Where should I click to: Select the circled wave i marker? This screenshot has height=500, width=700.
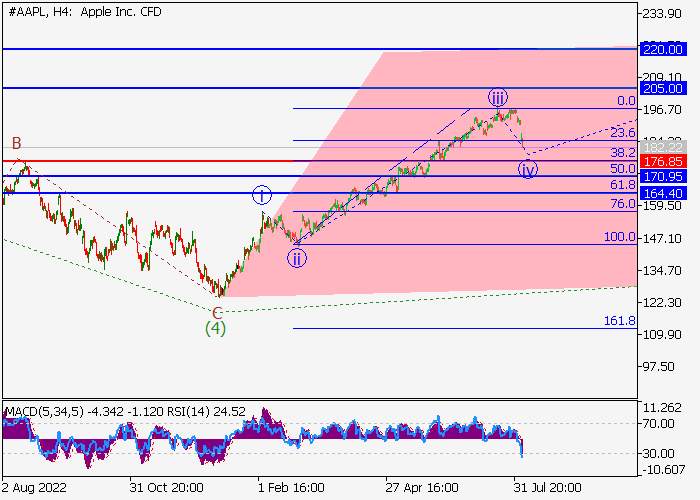pyautogui.click(x=262, y=195)
